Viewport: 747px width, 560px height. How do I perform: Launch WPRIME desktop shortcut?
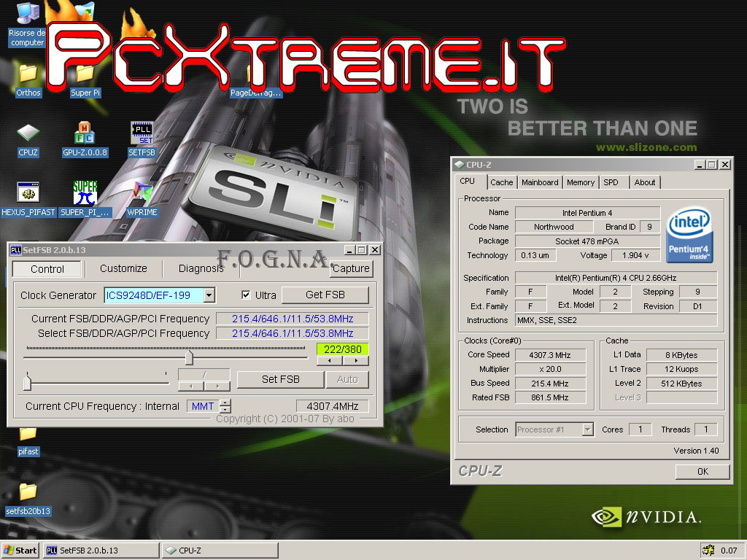(x=142, y=200)
